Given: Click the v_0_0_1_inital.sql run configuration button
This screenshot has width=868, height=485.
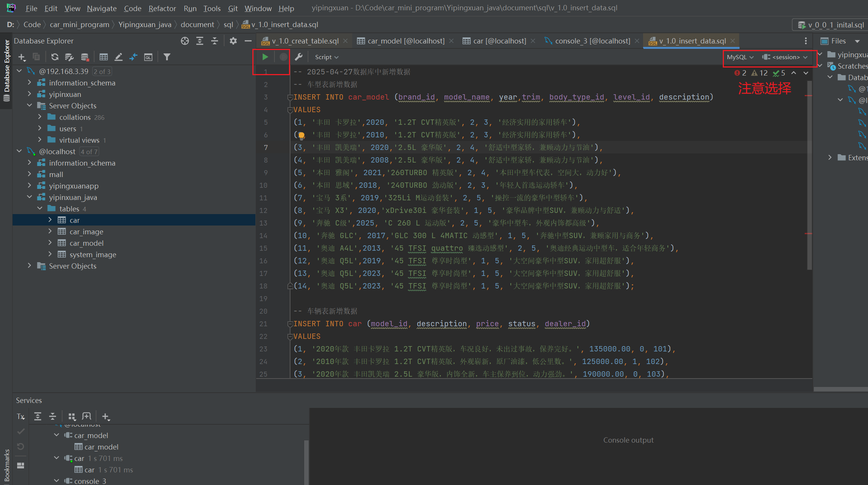Looking at the screenshot, I should (x=831, y=25).
